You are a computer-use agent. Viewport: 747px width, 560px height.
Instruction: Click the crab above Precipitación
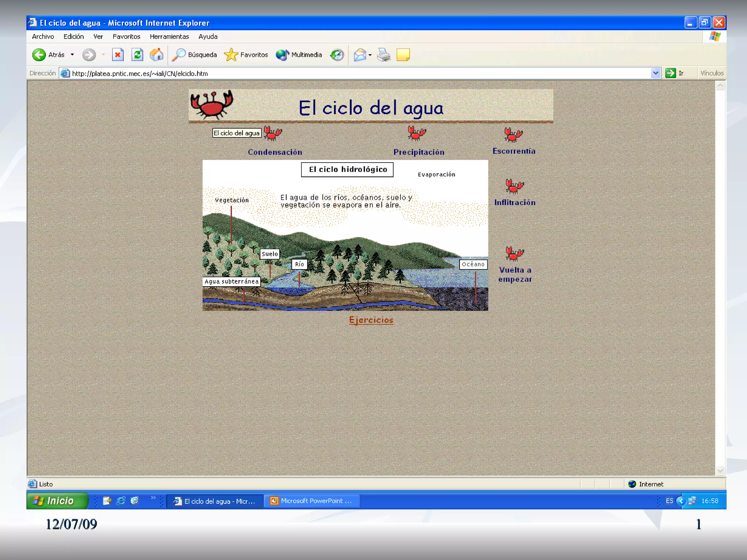[417, 133]
